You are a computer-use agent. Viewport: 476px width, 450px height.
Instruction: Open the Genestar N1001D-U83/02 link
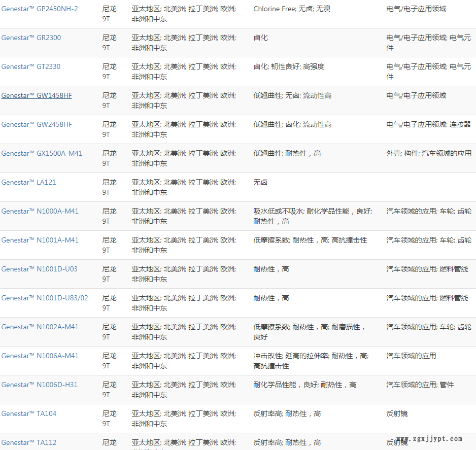coord(45,298)
